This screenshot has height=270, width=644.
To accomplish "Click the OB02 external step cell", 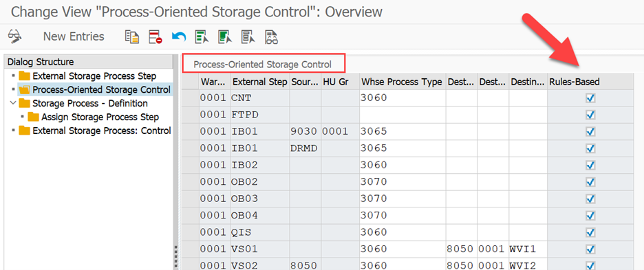I will point(260,182).
